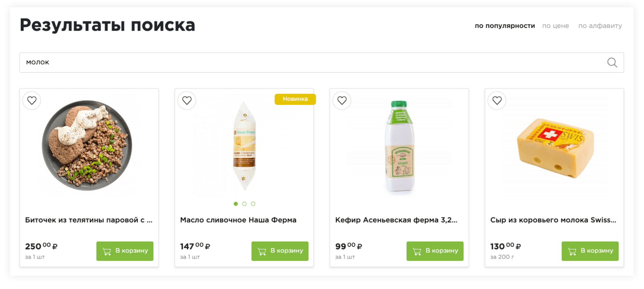Screen dimensions: 644x289
Task: Add Swiss cheese for 130 ₽ to cart
Action: pyautogui.click(x=590, y=251)
